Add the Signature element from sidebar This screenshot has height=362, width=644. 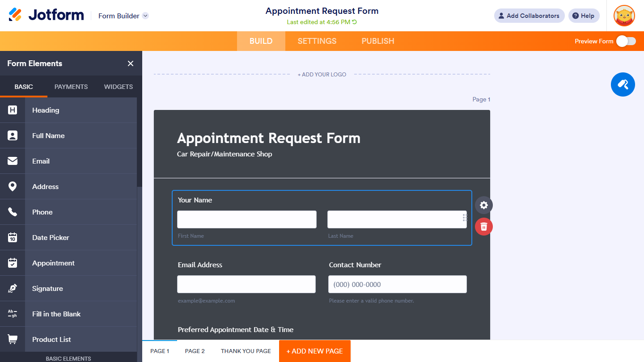47,289
